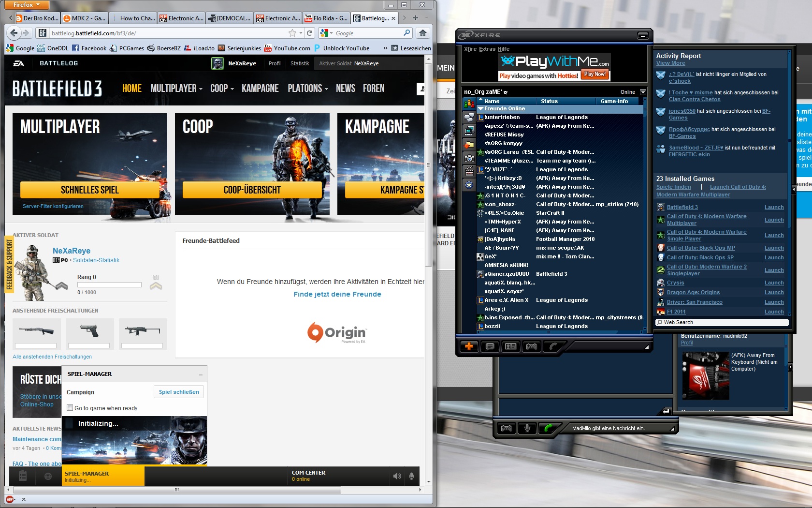Open Xfire friends list tab icon
812x508 pixels.
(x=469, y=104)
